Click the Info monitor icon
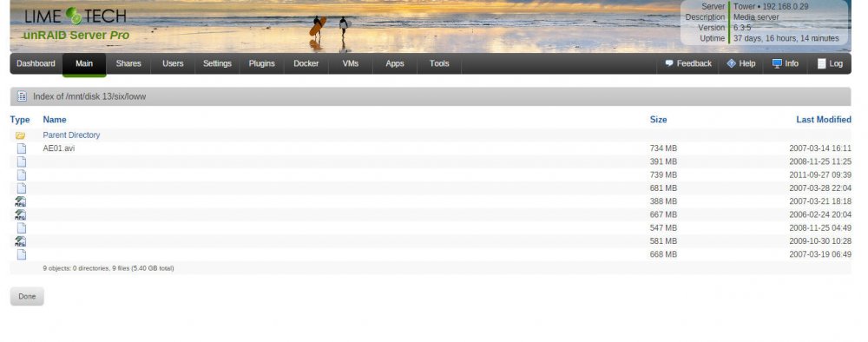This screenshot has height=342, width=868. [x=777, y=63]
